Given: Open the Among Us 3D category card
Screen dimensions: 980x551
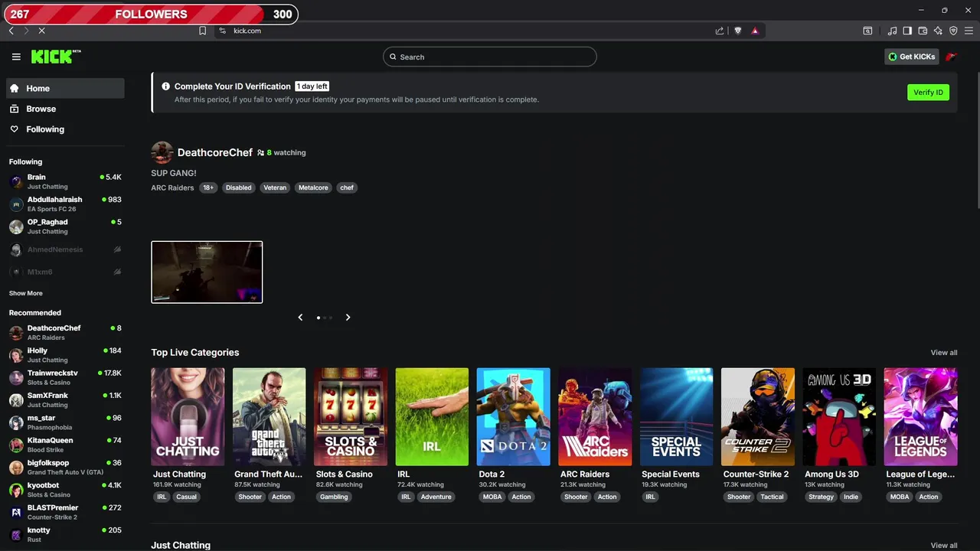Looking at the screenshot, I should (839, 417).
